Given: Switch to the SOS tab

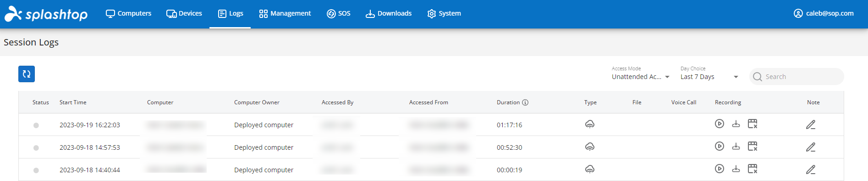Looking at the screenshot, I should (339, 13).
